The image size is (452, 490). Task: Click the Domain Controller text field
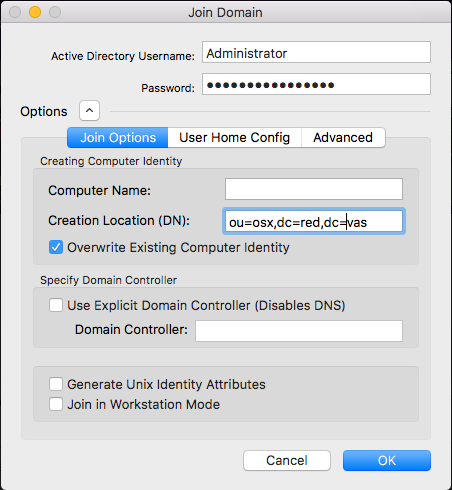click(x=299, y=331)
